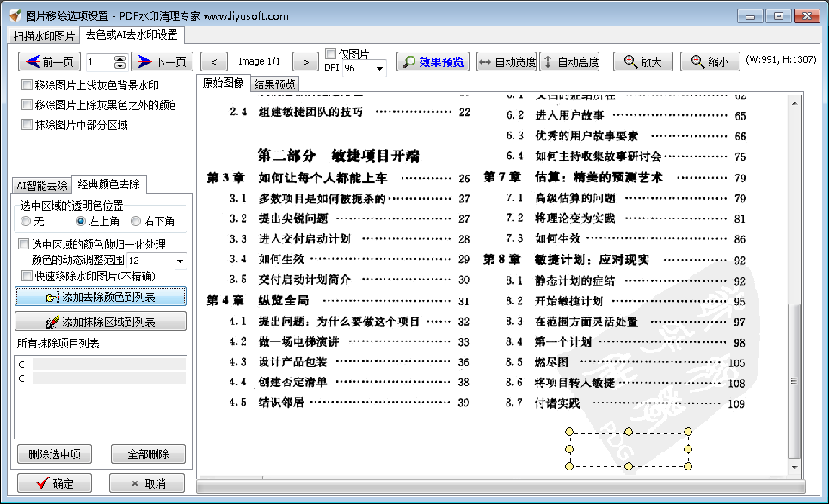Click 添加去除颜色到列表 with hand icon
The height and width of the screenshot is (504, 829).
coord(101,297)
